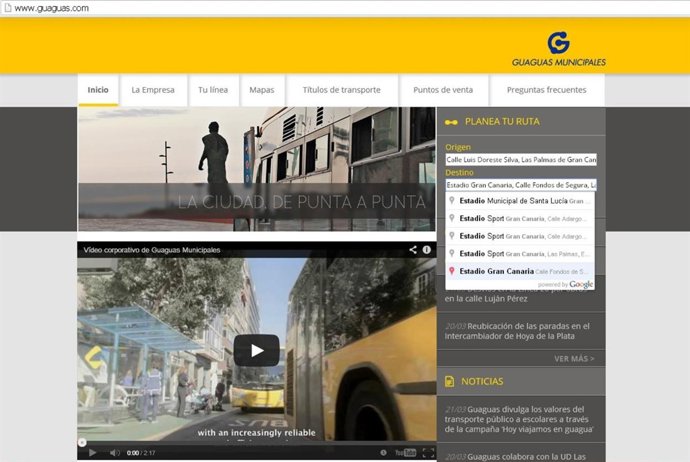The image size is (690, 462).
Task: Click red pin next to Estadio Gran Canaria
Action: [451, 271]
